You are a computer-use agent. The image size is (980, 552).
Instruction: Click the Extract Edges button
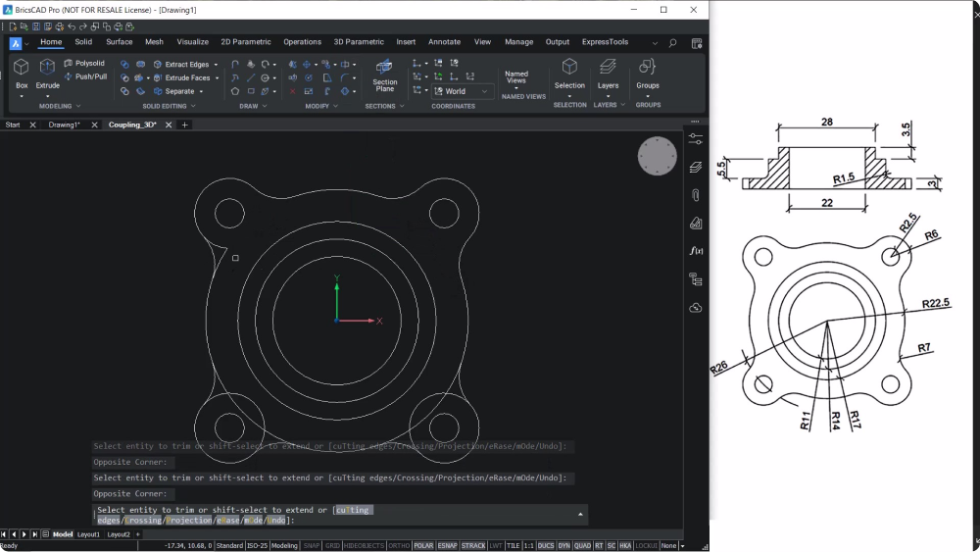[x=185, y=65]
